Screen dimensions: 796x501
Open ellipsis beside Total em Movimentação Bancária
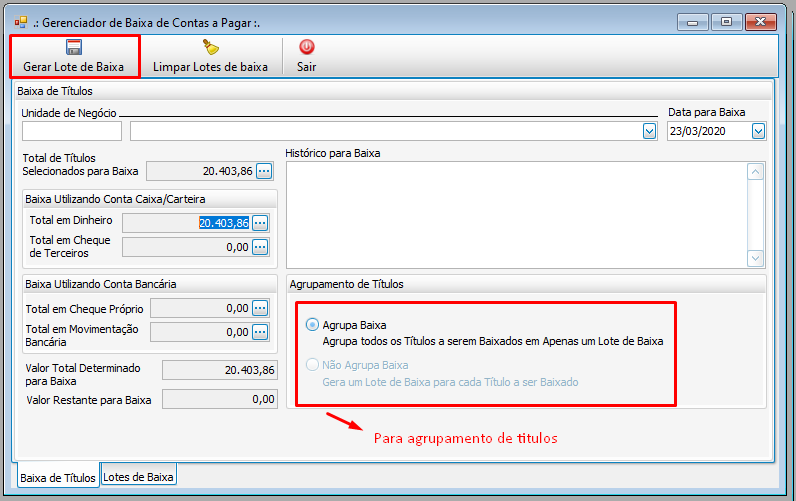[260, 332]
